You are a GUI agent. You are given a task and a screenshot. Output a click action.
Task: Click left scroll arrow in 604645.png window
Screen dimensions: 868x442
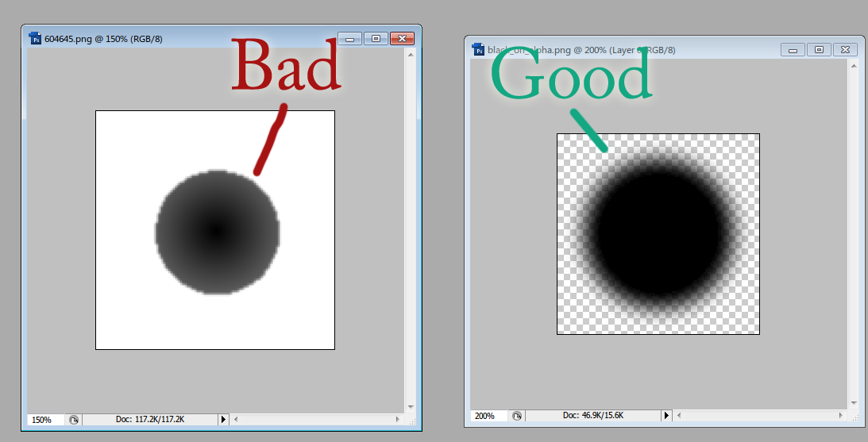click(x=236, y=419)
